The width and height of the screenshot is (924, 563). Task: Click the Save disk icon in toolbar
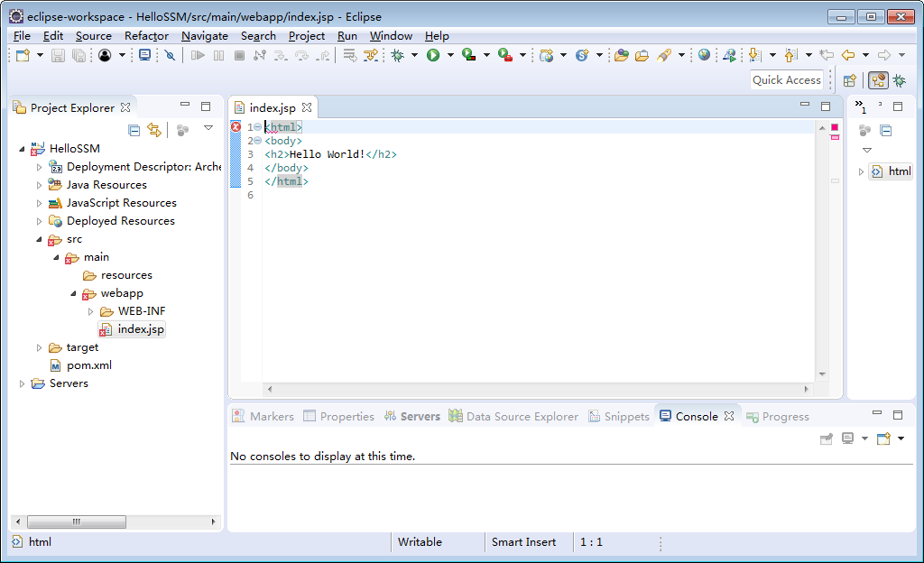(58, 55)
